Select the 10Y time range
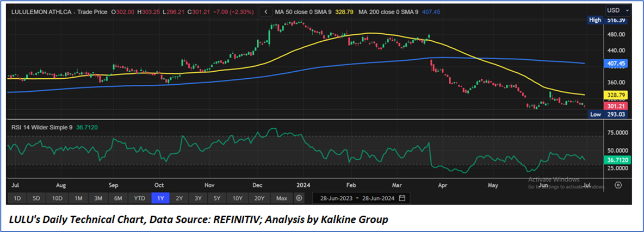 click(x=237, y=198)
